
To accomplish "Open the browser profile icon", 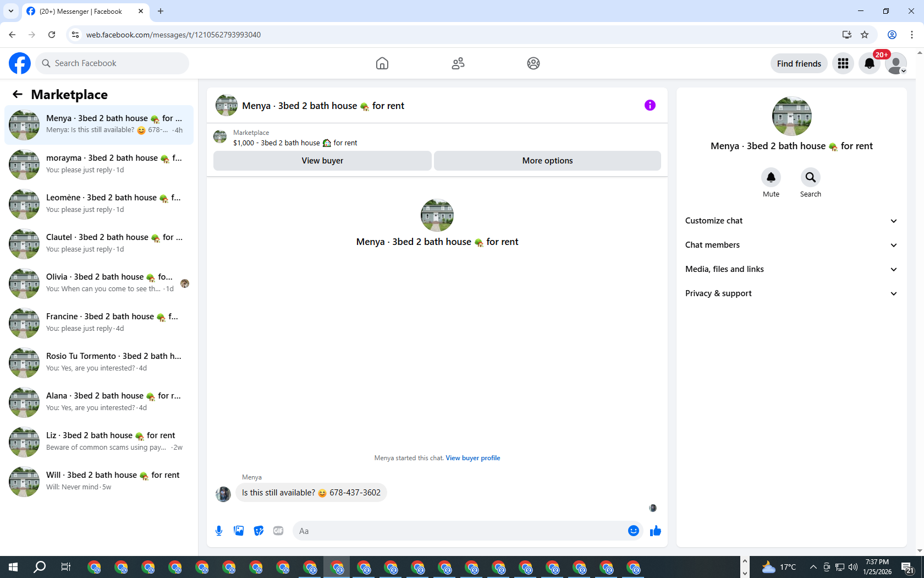I will click(x=892, y=35).
